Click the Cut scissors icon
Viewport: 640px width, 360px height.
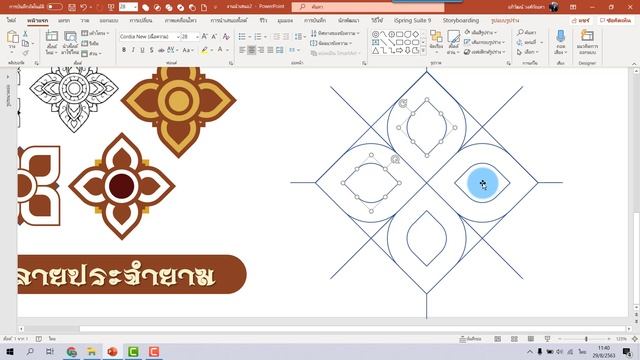point(25,34)
